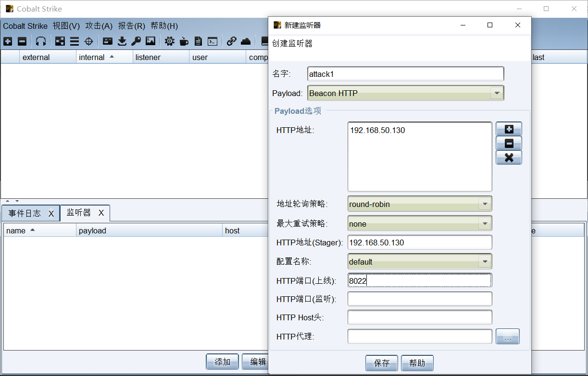Open listeners via the headphones icon
This screenshot has height=376, width=588.
[x=41, y=41]
